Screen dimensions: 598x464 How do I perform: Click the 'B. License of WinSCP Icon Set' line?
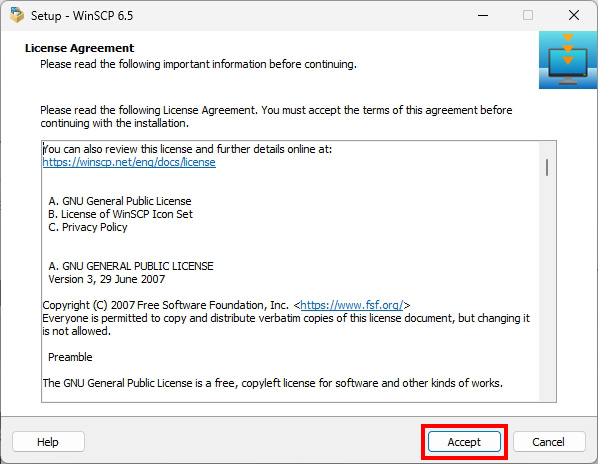[121, 214]
